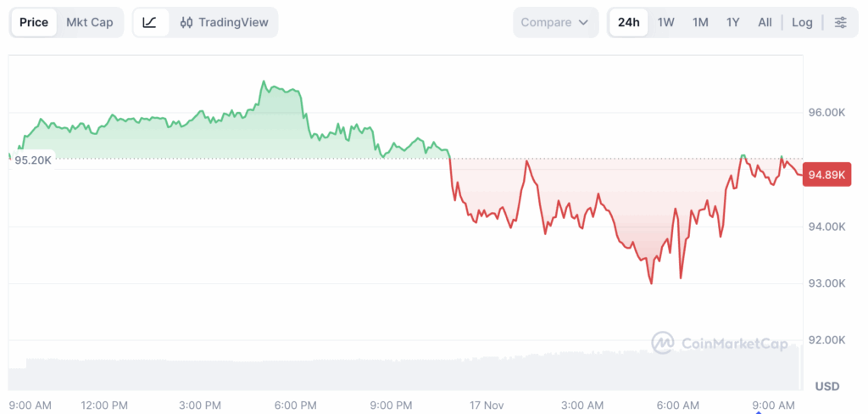Switch to Mkt Cap view
Image resolution: width=868 pixels, height=414 pixels.
click(90, 23)
